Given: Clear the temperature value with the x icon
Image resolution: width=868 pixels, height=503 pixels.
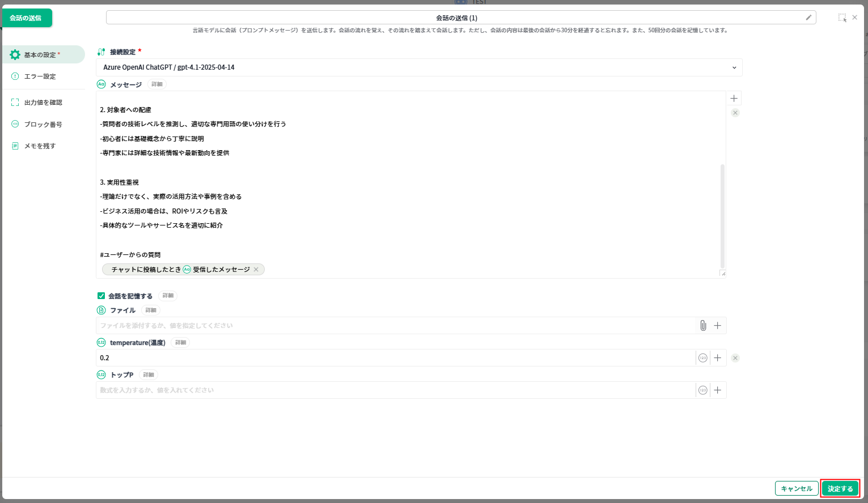Looking at the screenshot, I should pos(735,358).
